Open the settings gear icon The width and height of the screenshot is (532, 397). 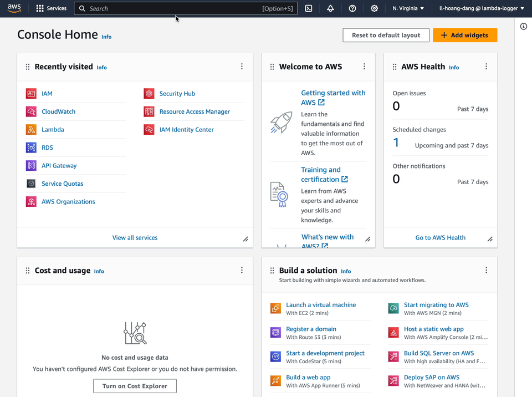click(374, 8)
